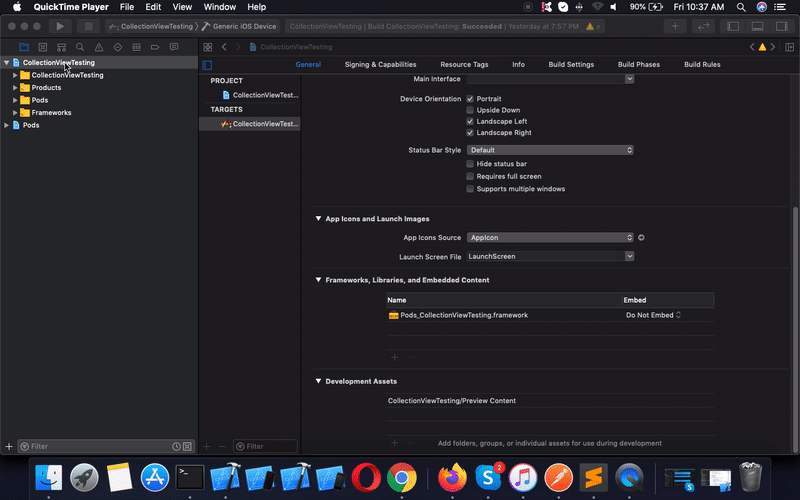Open Terminal from the Dock
Viewport: 800px width, 500px height.
[x=190, y=478]
